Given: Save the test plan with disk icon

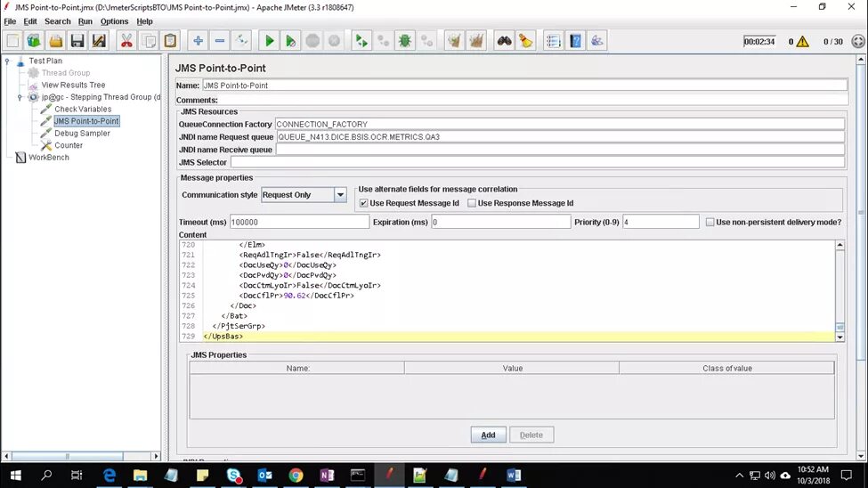Looking at the screenshot, I should [x=77, y=40].
